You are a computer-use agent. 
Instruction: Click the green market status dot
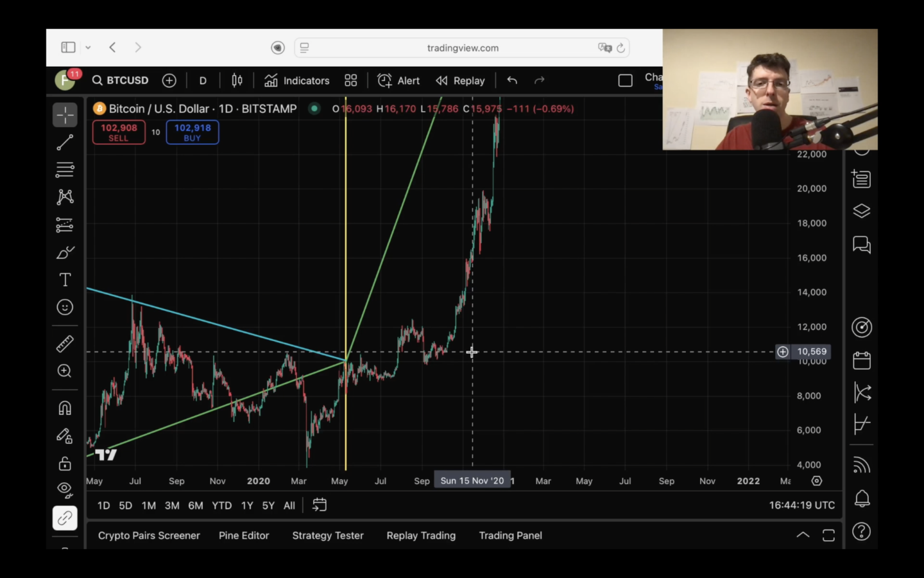point(314,109)
